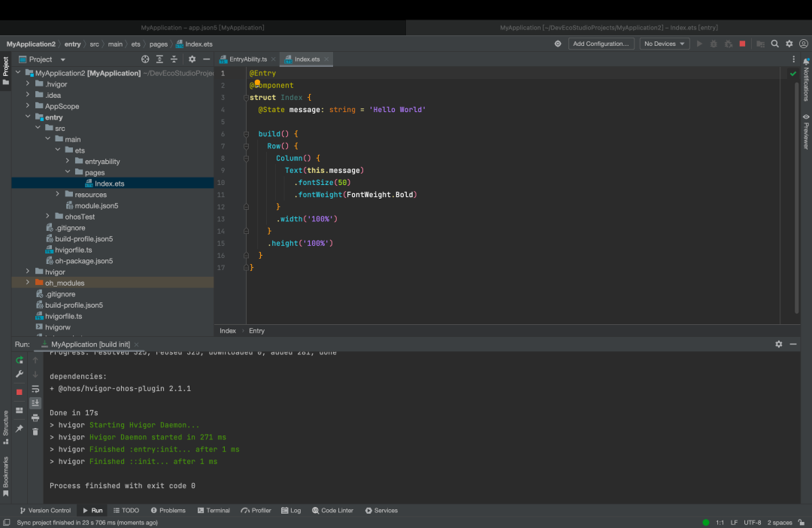Screen dimensions: 812x528
Task: Click the Rerun icon in Run panel
Action: 20,360
